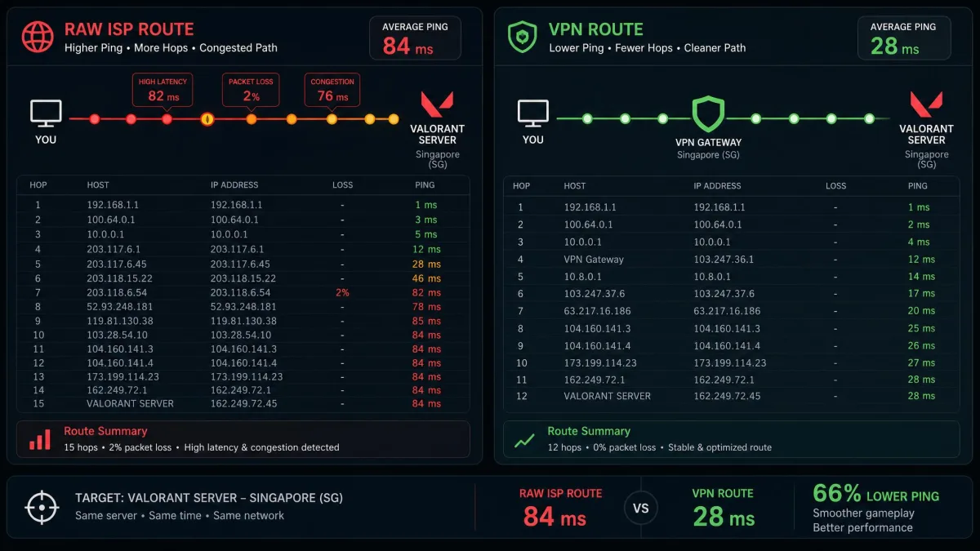
Task: Click 'Same server • Same time • Same network' line
Action: pyautogui.click(x=180, y=516)
